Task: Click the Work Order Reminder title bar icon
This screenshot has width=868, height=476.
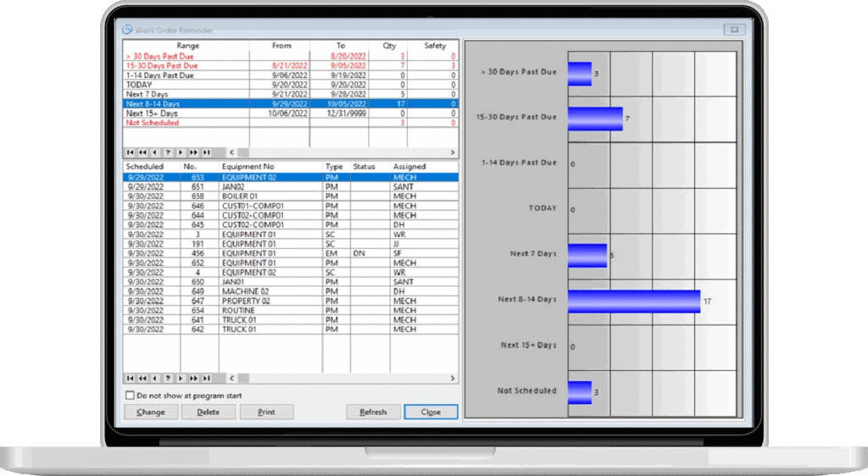Action: (127, 30)
